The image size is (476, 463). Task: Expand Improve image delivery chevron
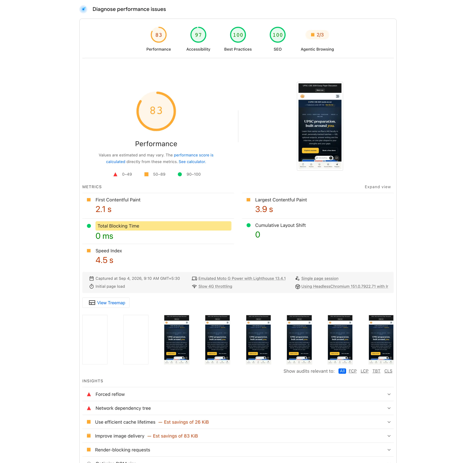[389, 436]
